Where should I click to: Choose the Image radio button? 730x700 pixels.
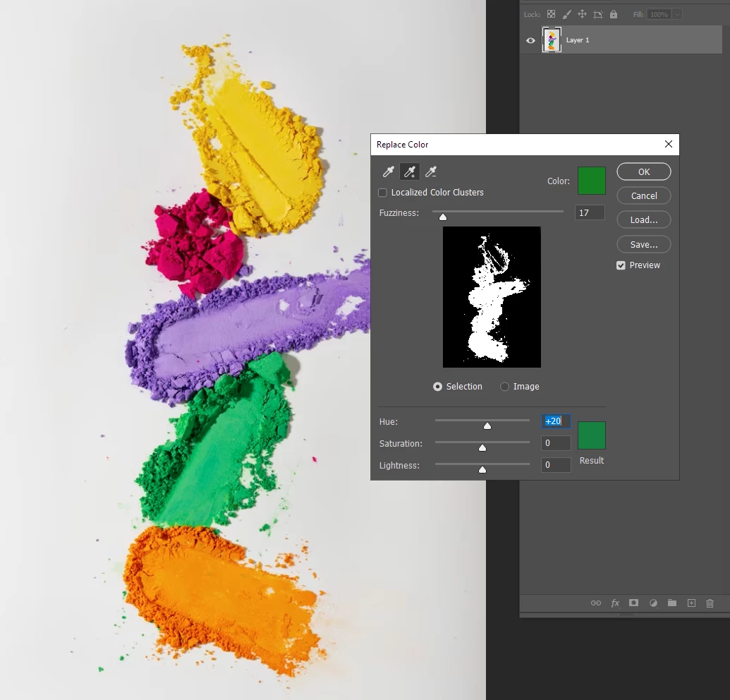coord(504,387)
